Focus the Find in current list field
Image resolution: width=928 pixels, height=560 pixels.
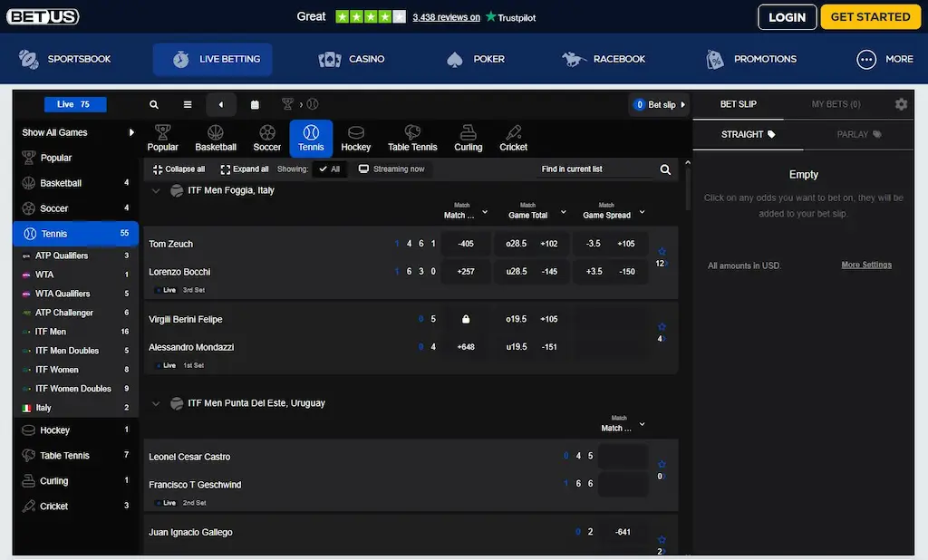click(x=596, y=169)
